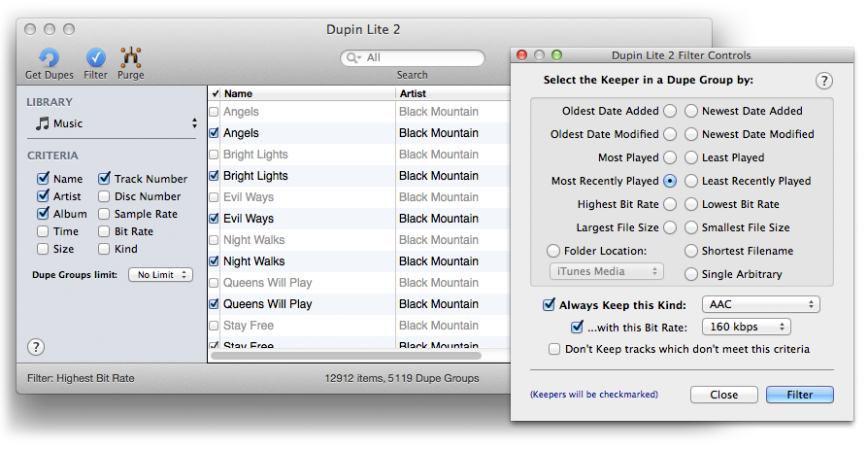
Task: Click the Get Dupes toolbar icon
Action: (x=49, y=57)
